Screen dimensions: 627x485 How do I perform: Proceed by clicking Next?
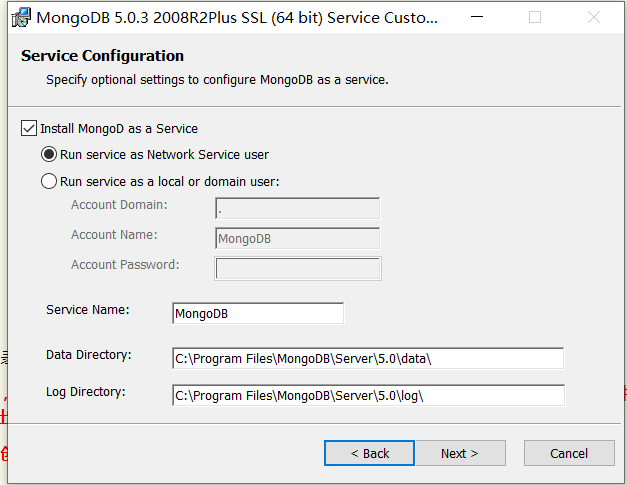(x=459, y=453)
